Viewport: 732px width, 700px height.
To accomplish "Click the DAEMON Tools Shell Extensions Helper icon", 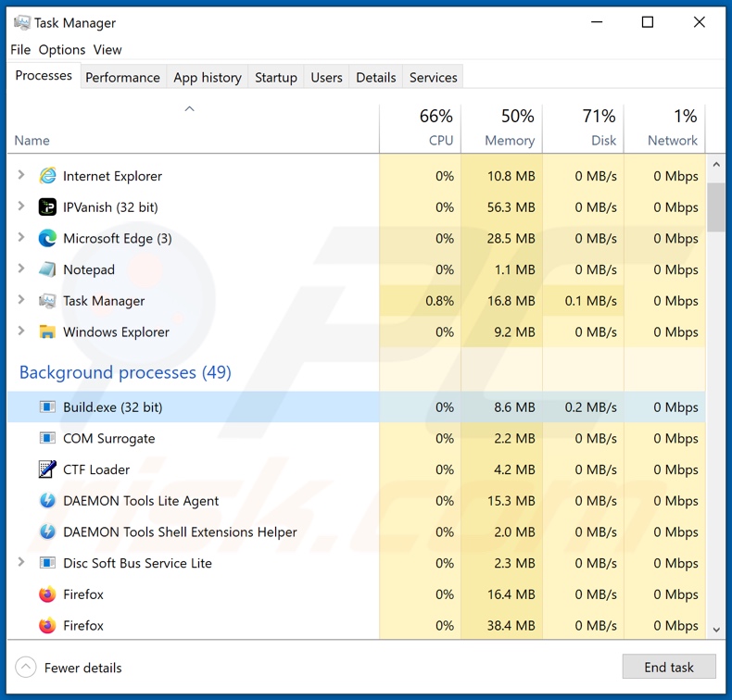I will coord(47,532).
